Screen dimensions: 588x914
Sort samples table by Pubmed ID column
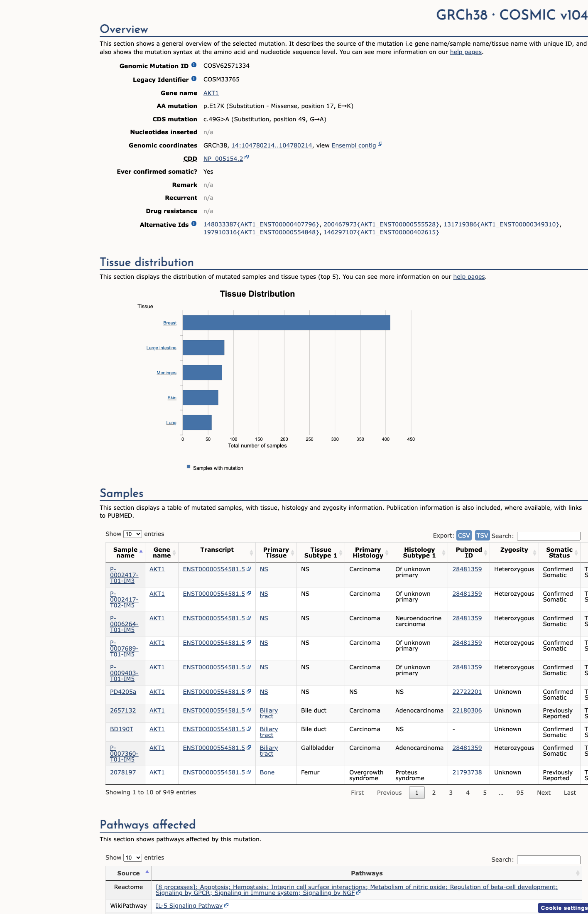click(469, 553)
